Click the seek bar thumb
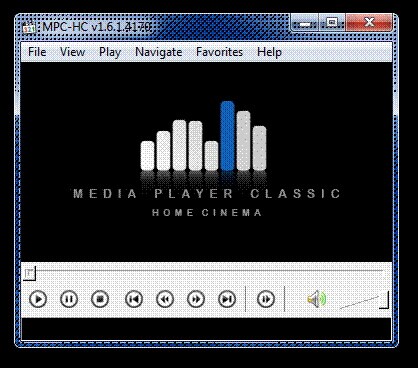This screenshot has height=368, width=418. [x=30, y=273]
